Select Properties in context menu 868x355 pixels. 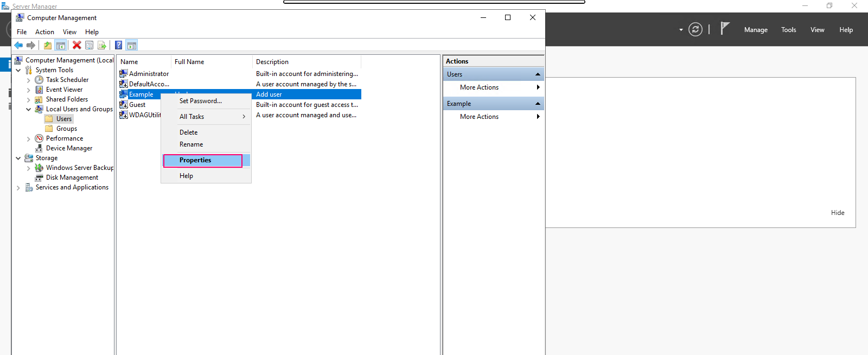tap(206, 160)
